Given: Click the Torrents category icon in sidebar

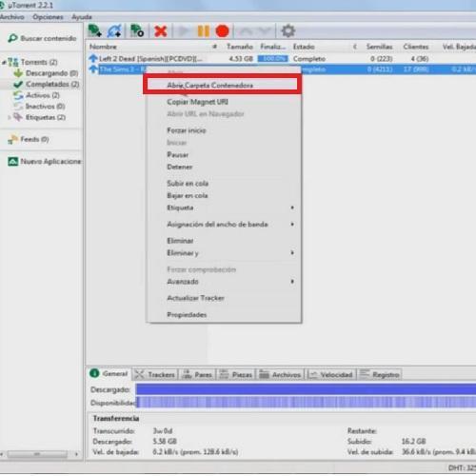Looking at the screenshot, I should point(13,62).
